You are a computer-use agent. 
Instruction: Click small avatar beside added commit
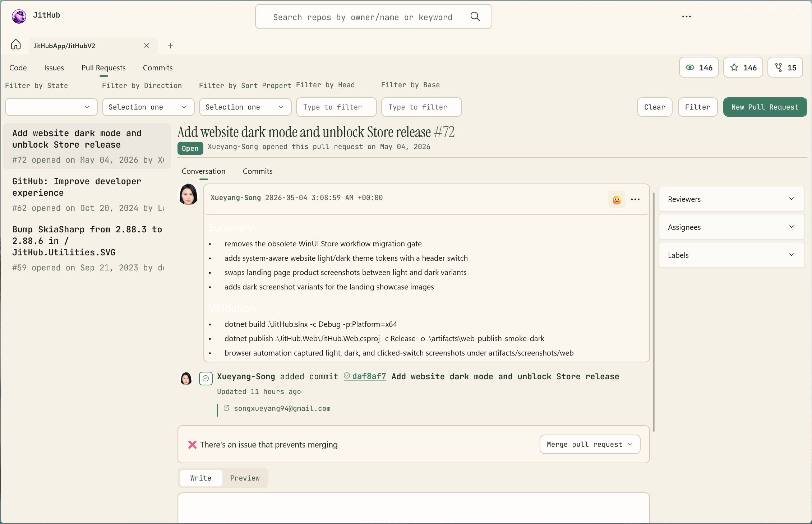(186, 379)
